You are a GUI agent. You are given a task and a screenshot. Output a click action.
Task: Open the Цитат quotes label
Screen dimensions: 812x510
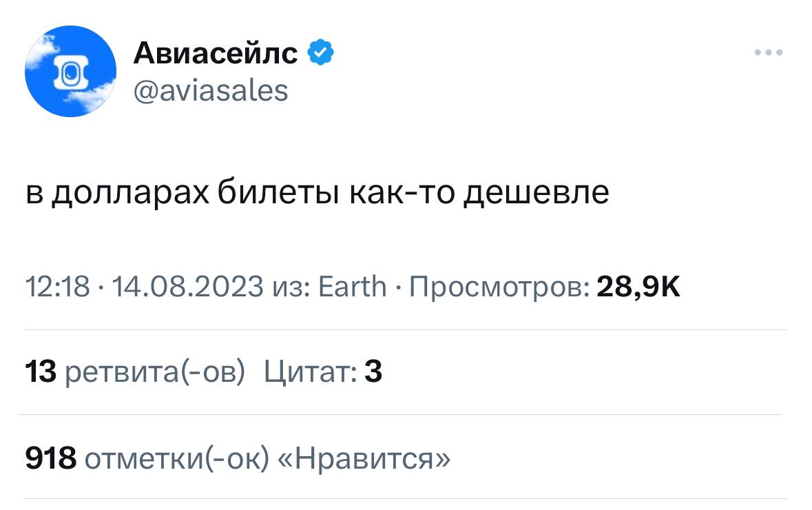[x=310, y=372]
